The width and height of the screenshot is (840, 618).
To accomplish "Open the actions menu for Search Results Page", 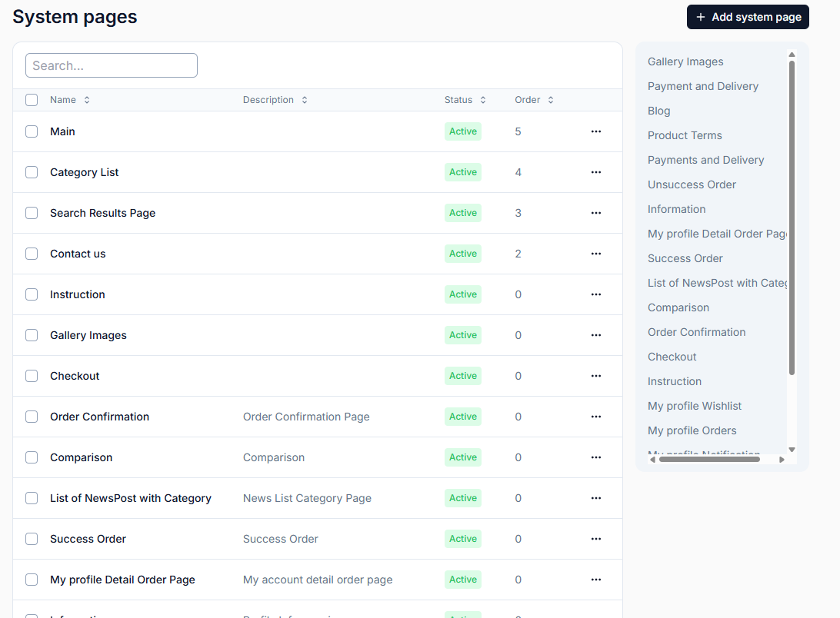I will point(595,213).
